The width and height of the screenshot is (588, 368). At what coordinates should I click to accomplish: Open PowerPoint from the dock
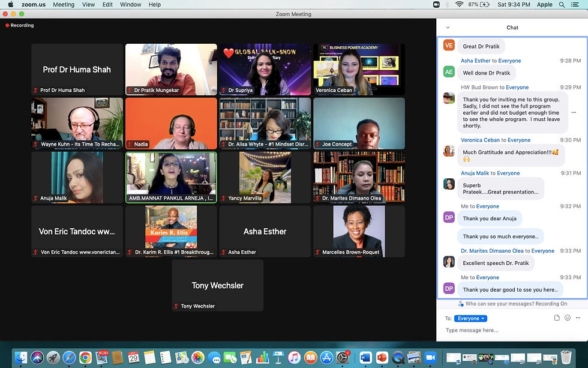click(x=382, y=358)
